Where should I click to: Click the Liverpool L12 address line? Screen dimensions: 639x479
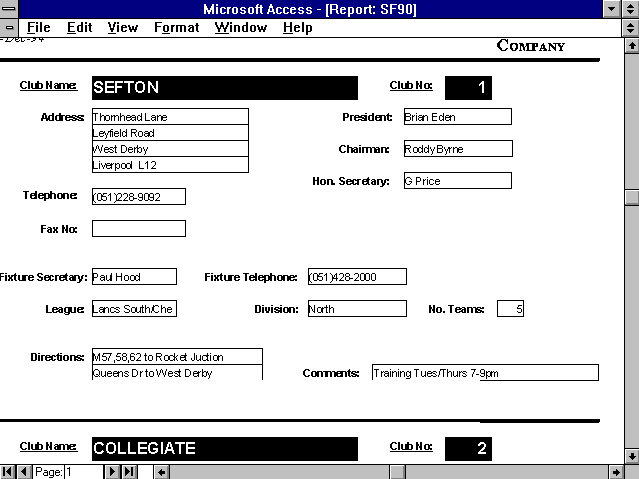(x=170, y=165)
